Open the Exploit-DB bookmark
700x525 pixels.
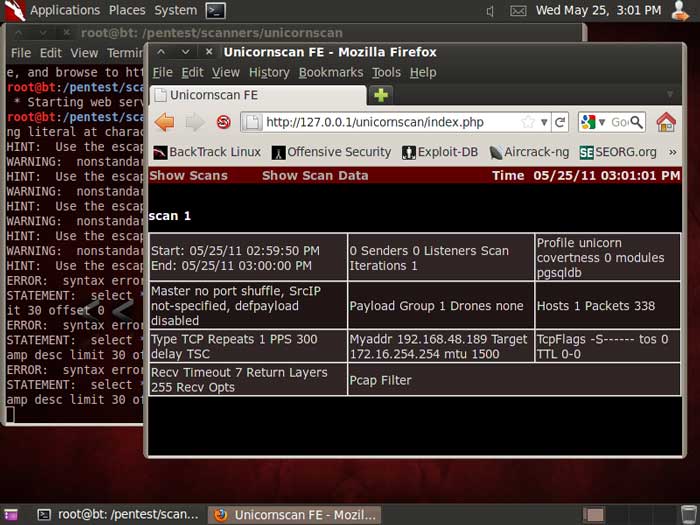pyautogui.click(x=440, y=152)
